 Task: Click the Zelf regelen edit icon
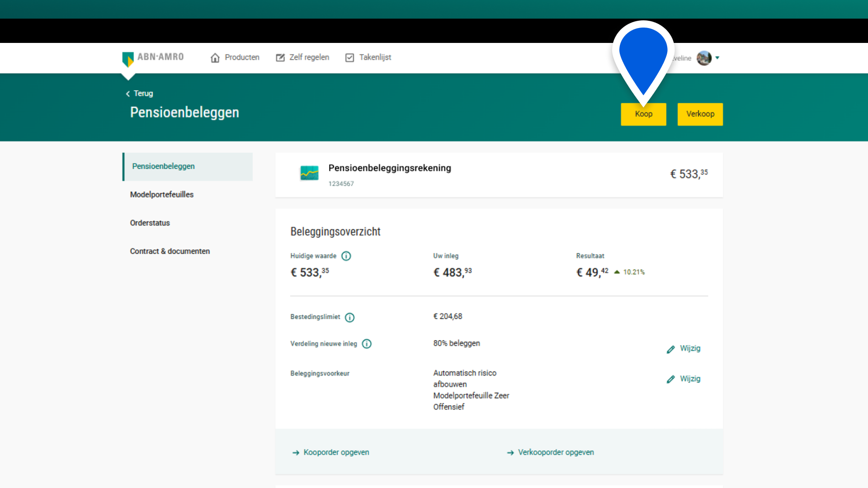coord(280,58)
